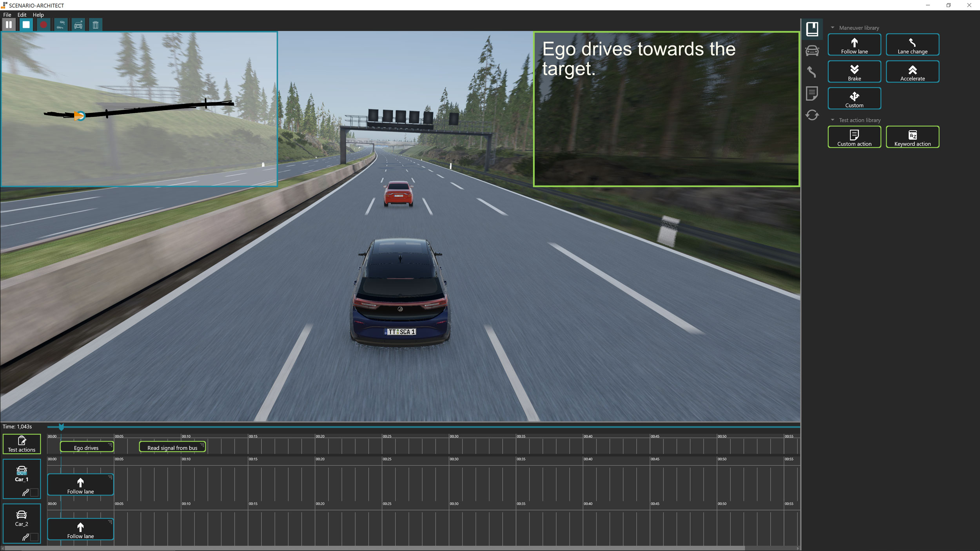Click the Lane change maneuver button

(912, 45)
